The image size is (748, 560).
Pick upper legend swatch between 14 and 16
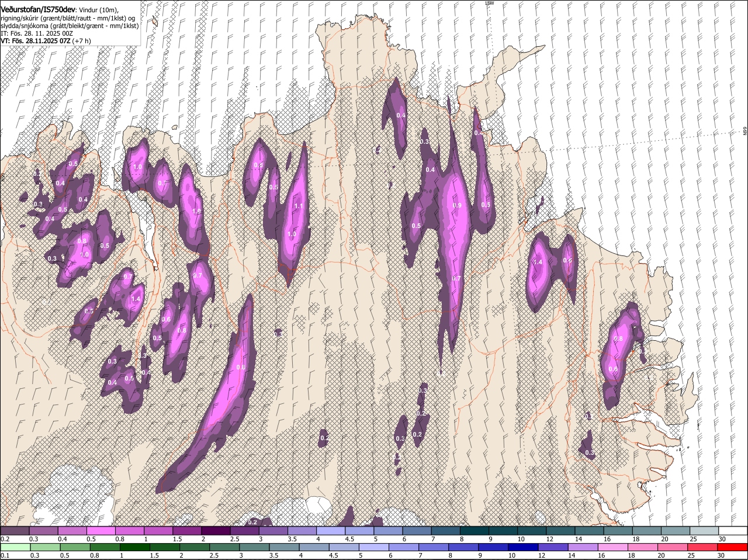[x=589, y=531]
